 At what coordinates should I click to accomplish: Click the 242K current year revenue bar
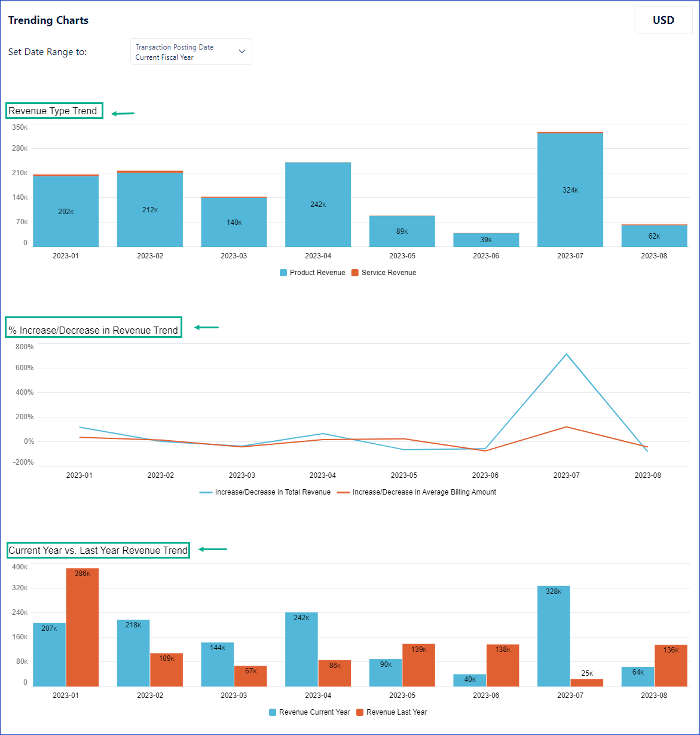[301, 649]
